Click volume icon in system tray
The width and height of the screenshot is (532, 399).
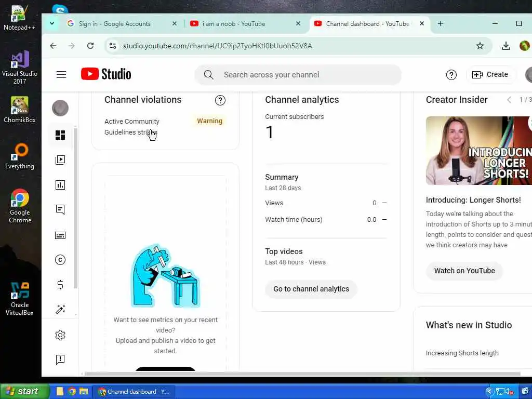click(508, 392)
